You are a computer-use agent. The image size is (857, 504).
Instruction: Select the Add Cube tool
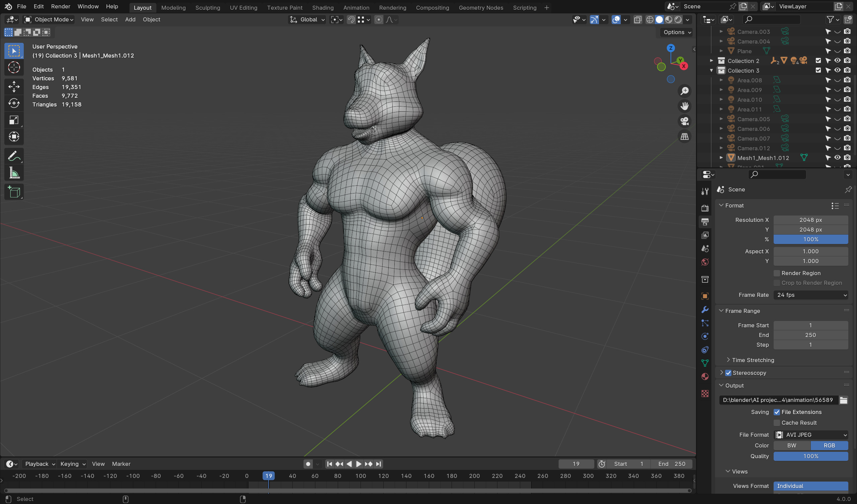[14, 192]
